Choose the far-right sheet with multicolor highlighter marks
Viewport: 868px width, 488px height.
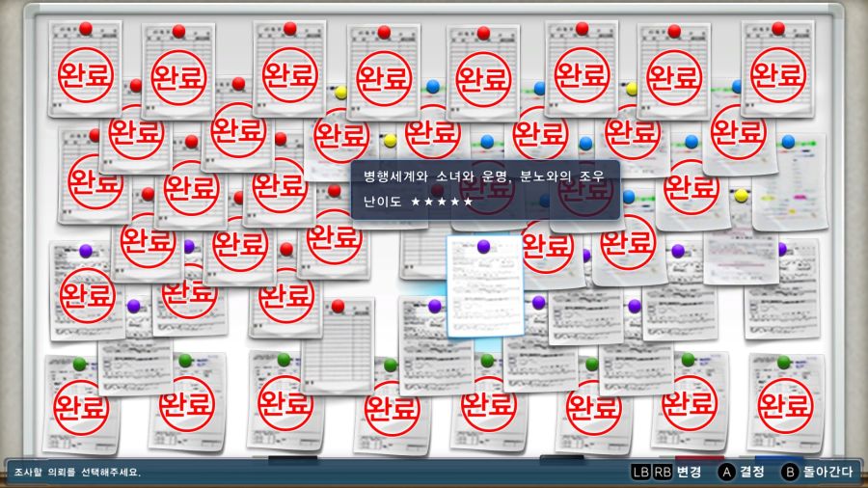point(791,182)
